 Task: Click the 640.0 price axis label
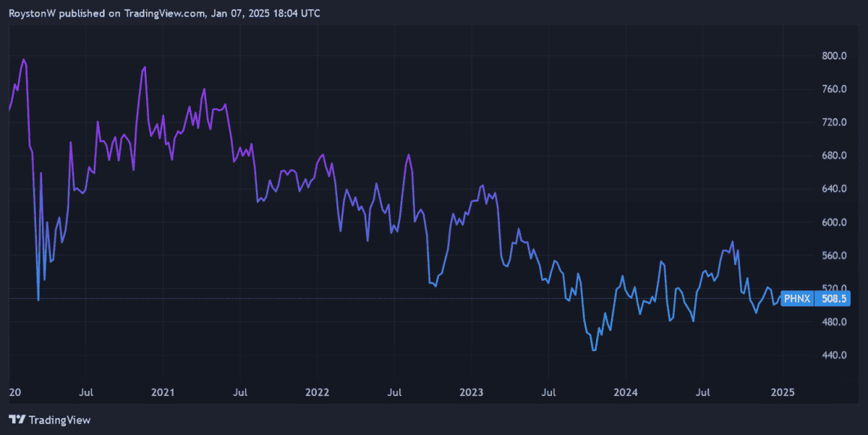pos(833,189)
